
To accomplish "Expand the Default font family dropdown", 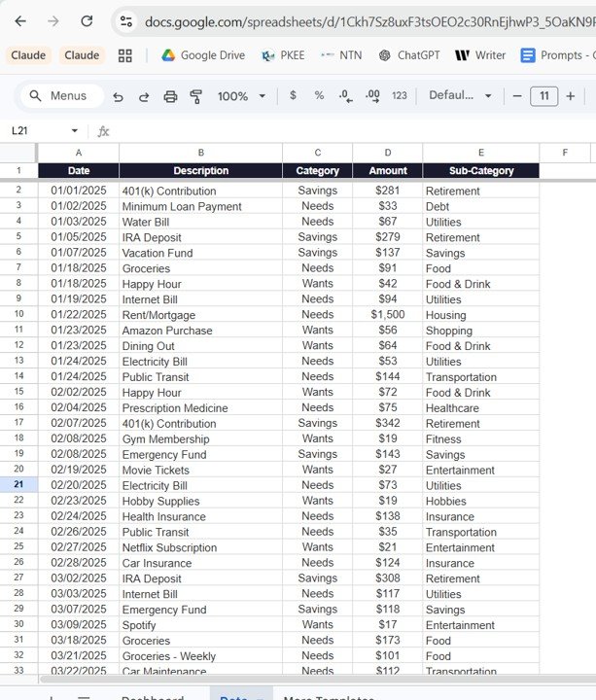I will pyautogui.click(x=460, y=96).
